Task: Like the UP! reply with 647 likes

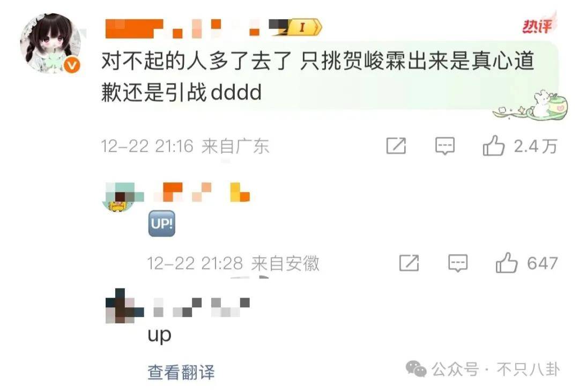Action: [506, 263]
